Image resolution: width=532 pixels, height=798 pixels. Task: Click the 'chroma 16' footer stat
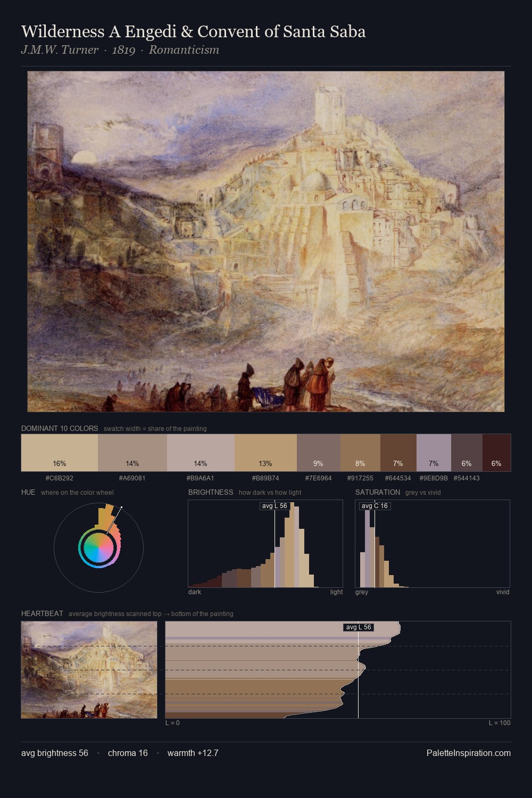[x=128, y=753]
